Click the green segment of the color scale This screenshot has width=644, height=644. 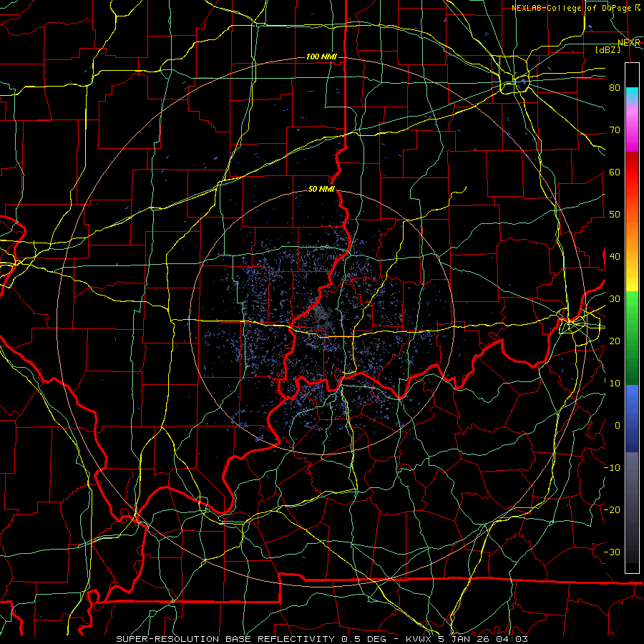click(632, 338)
